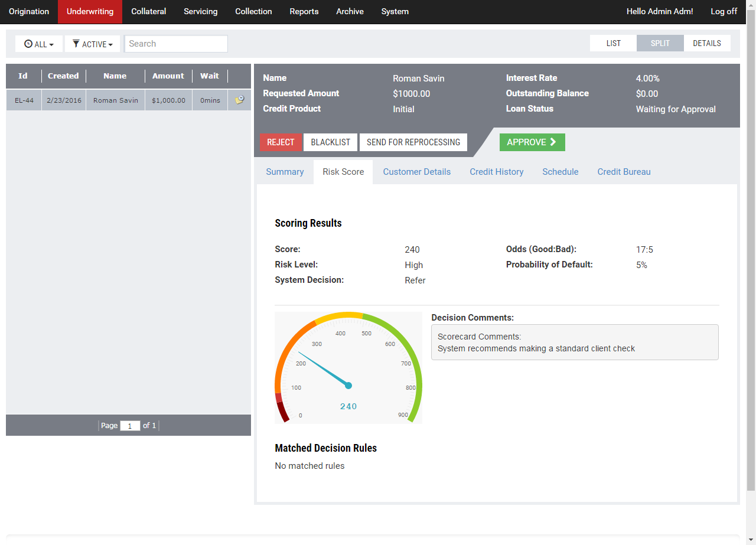756x545 pixels.
Task: Click the 2/23/2016 created date cell
Action: [x=64, y=100]
